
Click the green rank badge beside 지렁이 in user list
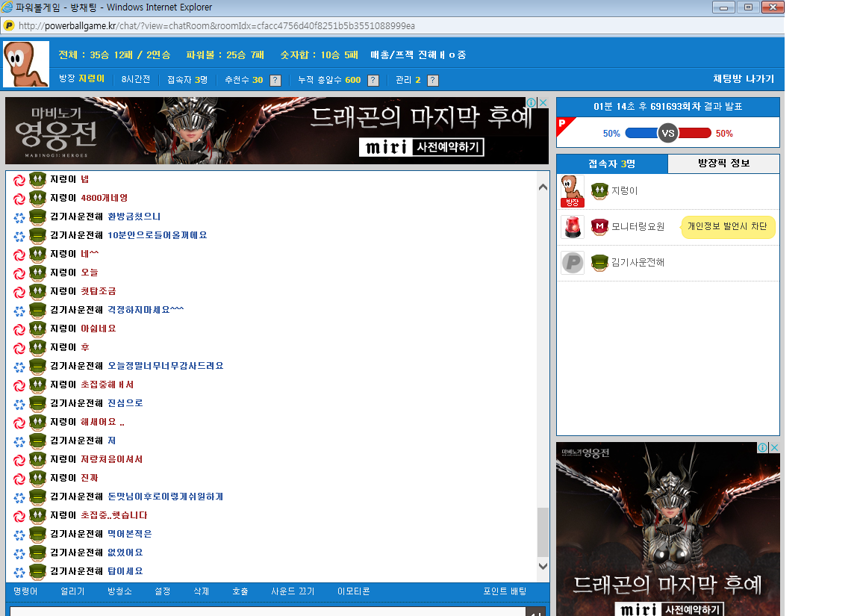[599, 191]
